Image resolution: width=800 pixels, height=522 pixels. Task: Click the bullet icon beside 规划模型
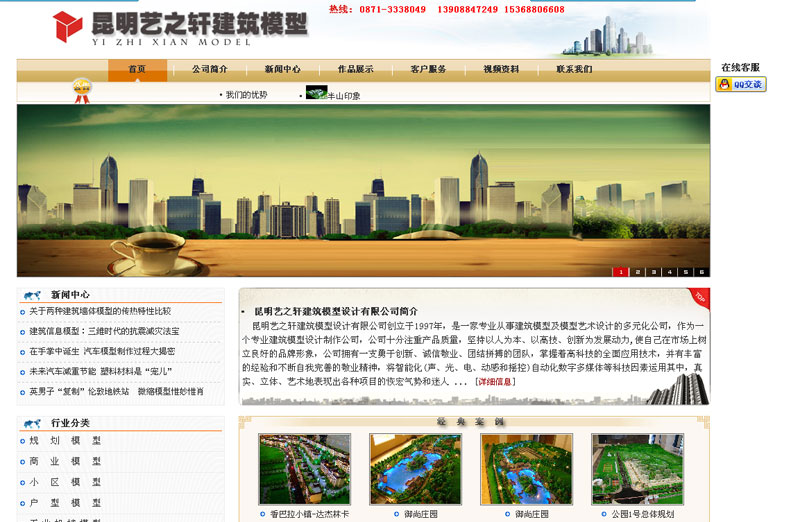point(22,440)
